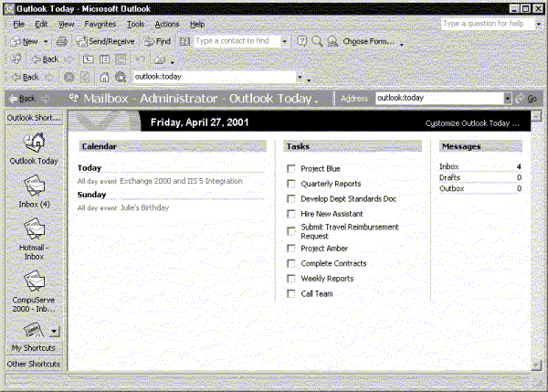
Task: Check the Call Team task
Action: [290, 293]
